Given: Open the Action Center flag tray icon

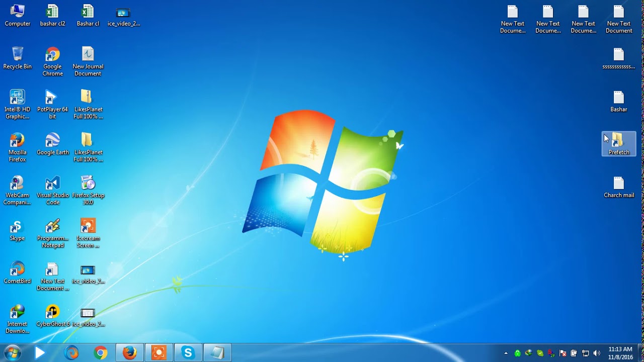Looking at the screenshot, I should click(x=563, y=353).
